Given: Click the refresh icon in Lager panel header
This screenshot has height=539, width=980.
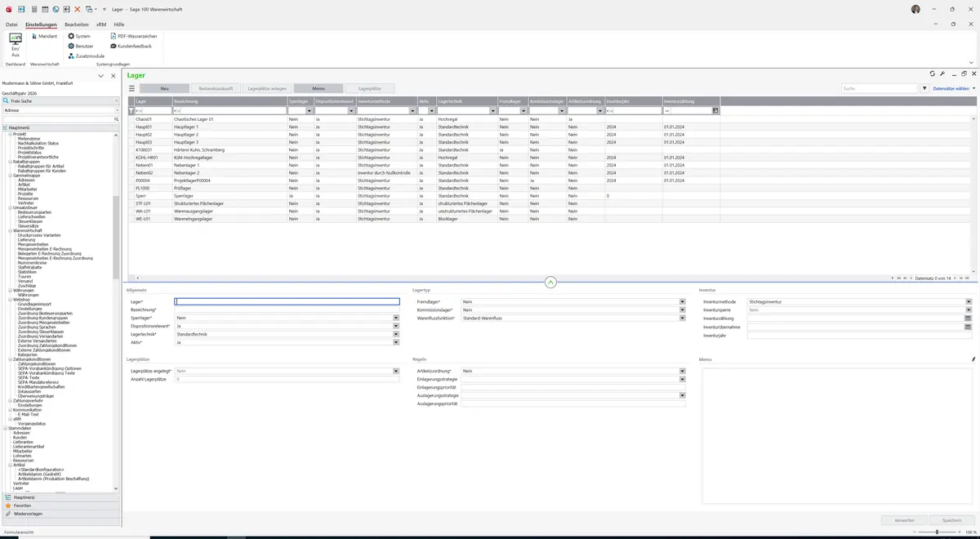Looking at the screenshot, I should click(933, 74).
